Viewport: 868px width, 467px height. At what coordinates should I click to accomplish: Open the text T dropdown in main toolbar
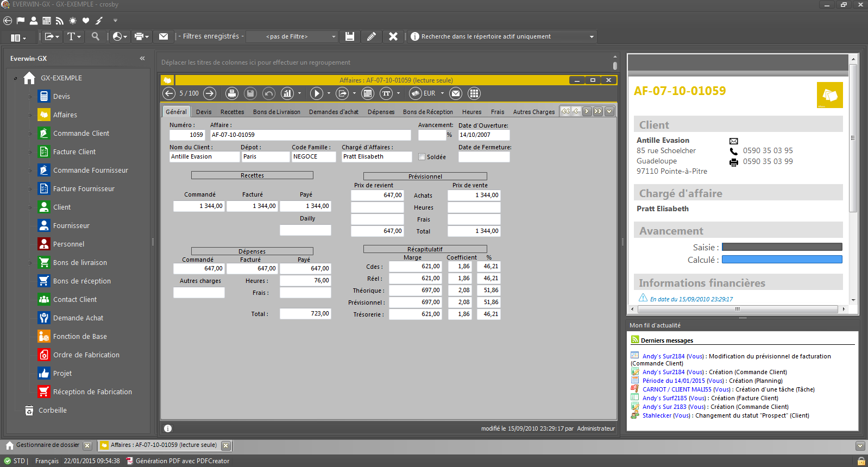(x=74, y=36)
